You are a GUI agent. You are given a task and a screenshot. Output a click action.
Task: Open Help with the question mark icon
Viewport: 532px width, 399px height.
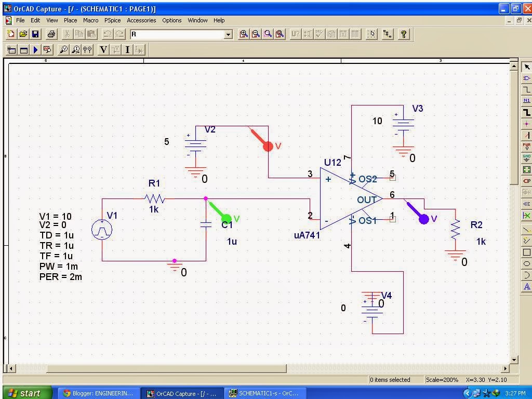tap(403, 34)
